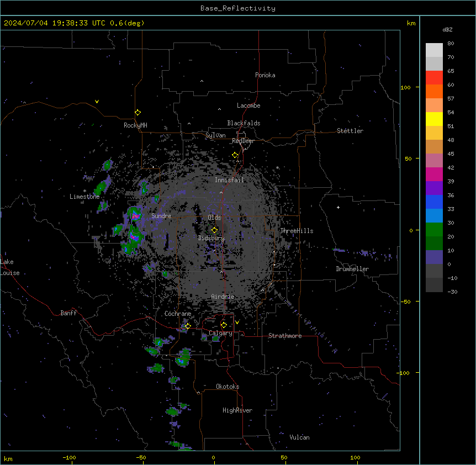Click the asterisk marker above Limestone

click(x=84, y=191)
